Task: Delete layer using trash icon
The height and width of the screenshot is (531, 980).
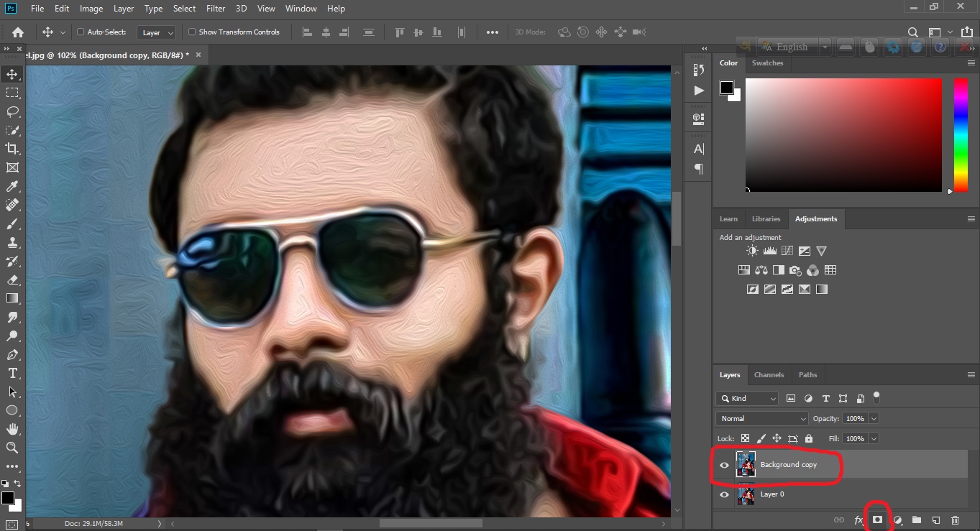Action: (955, 520)
